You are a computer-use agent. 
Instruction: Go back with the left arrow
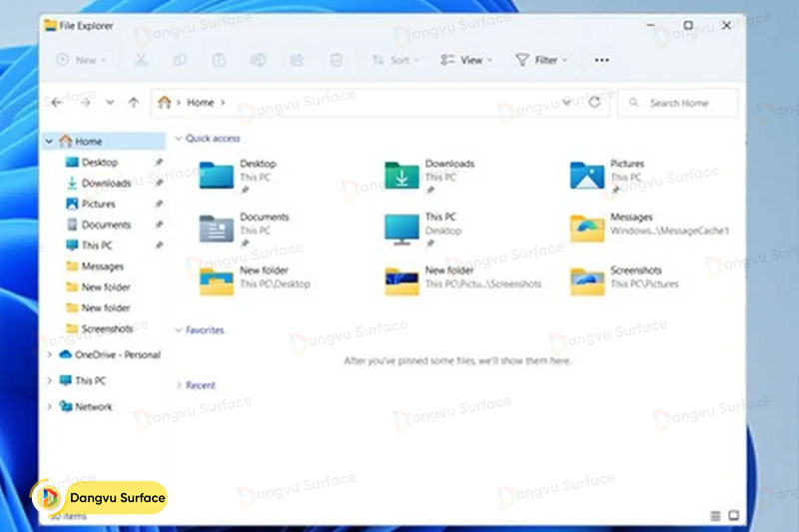pyautogui.click(x=56, y=103)
